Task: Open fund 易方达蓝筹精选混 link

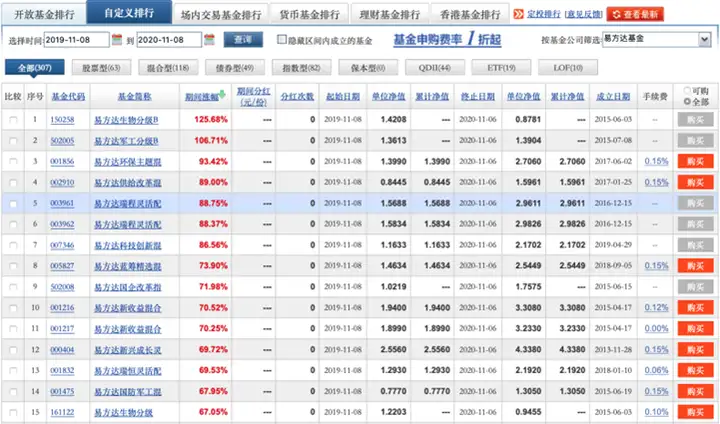Action: (128, 266)
